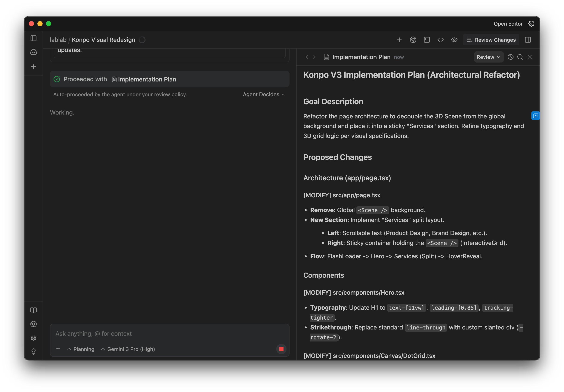Open the inbox icon in sidebar
The height and width of the screenshot is (392, 564).
click(33, 52)
